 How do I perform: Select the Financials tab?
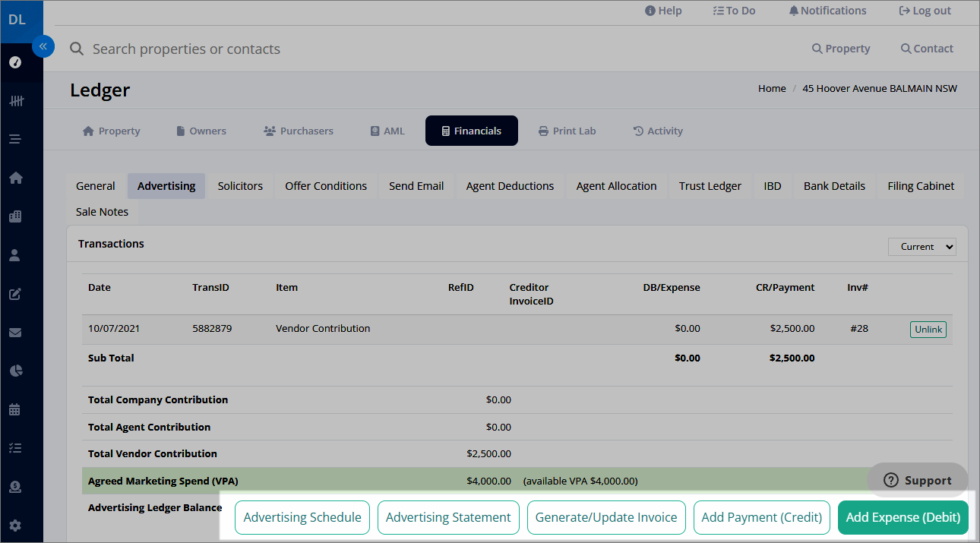coord(472,131)
